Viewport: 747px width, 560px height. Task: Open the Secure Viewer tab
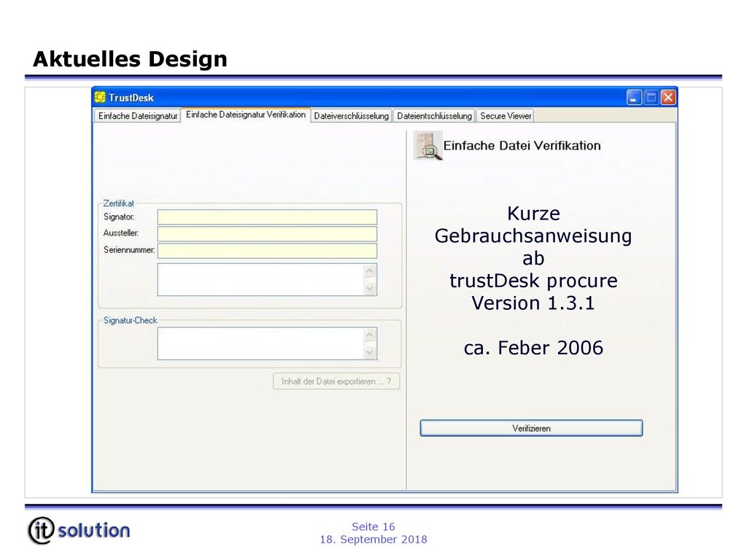click(x=506, y=116)
